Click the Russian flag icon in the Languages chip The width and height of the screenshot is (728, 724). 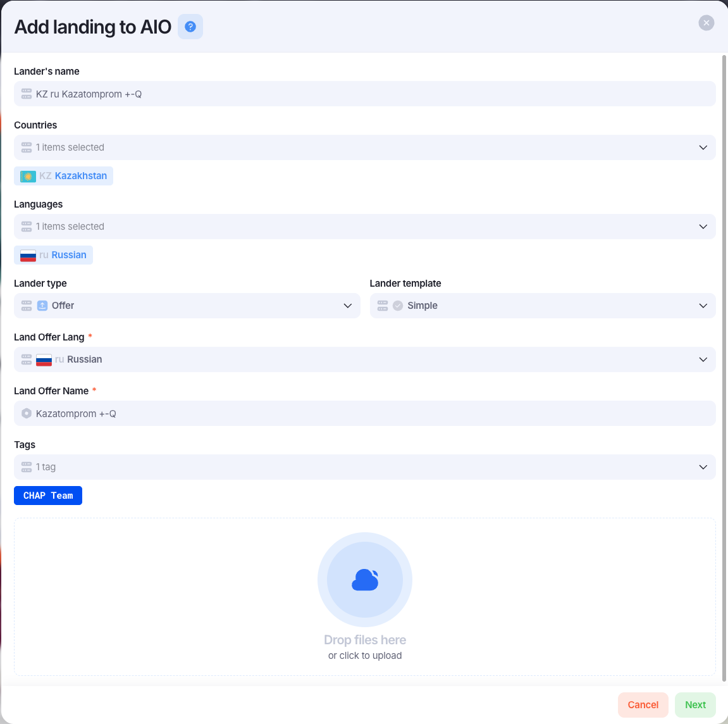pos(28,255)
